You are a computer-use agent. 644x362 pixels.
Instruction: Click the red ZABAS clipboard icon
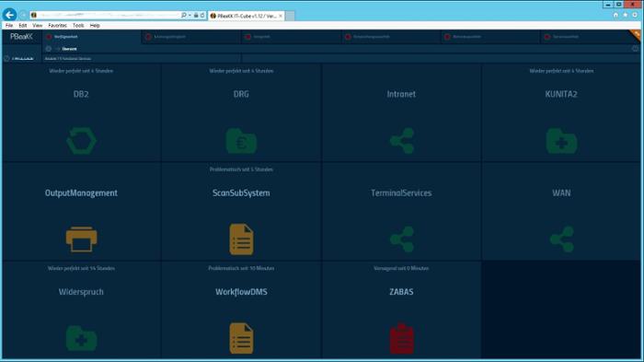(402, 339)
